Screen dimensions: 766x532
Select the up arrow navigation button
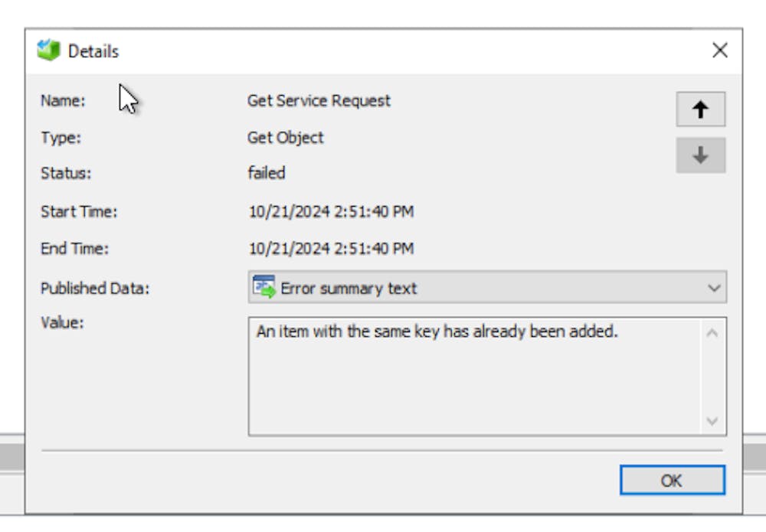[702, 109]
